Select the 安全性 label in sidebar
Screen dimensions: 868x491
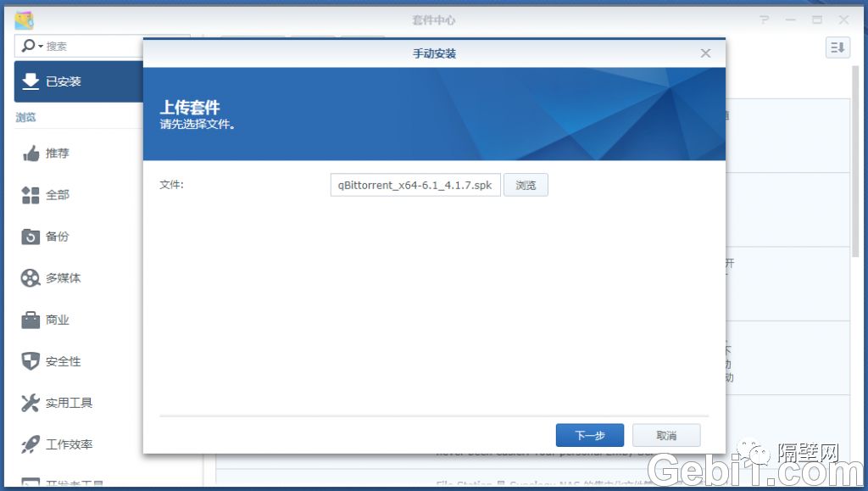63,361
